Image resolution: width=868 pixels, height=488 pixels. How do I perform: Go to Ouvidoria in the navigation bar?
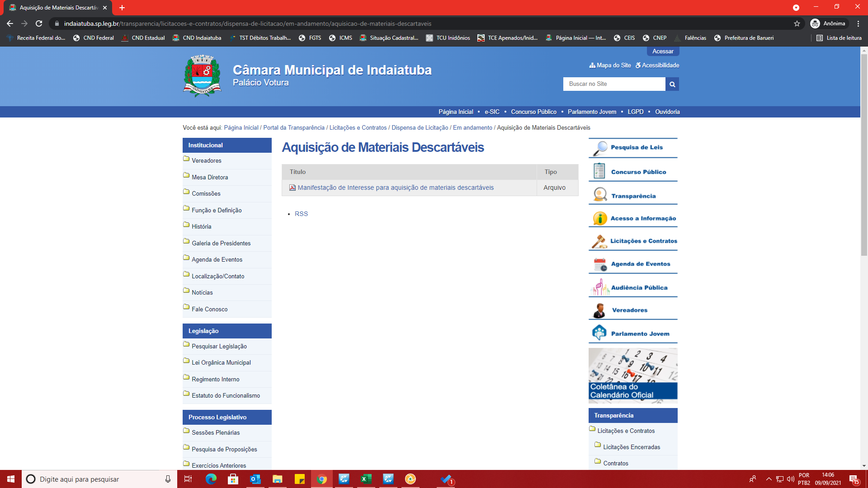point(667,112)
